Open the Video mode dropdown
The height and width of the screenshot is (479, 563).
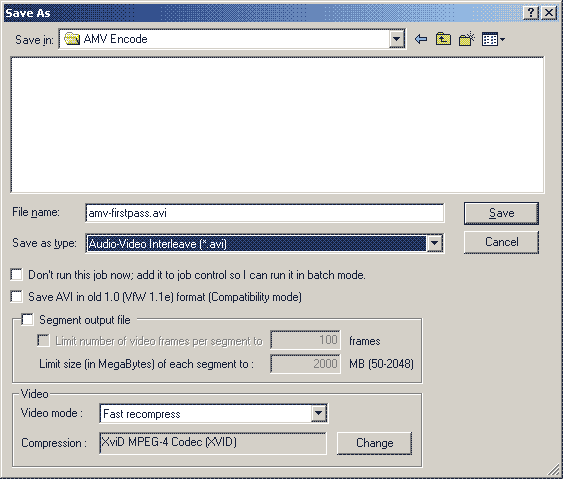click(x=318, y=413)
